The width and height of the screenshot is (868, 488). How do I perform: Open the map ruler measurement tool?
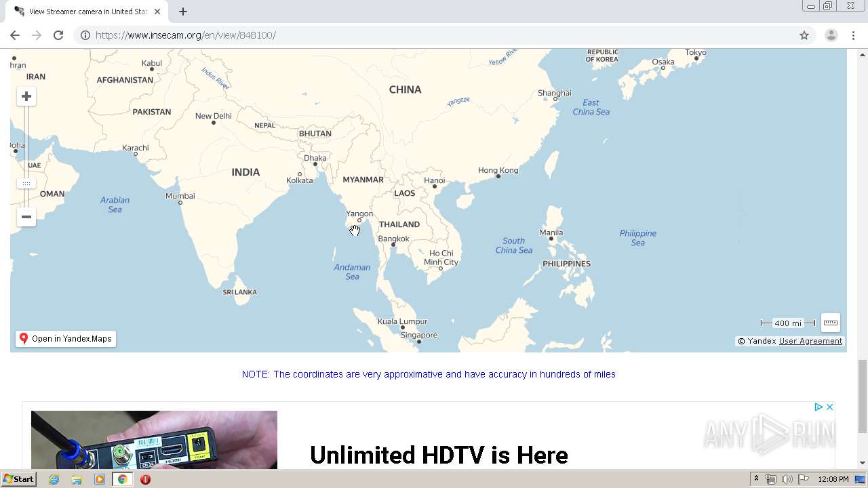pyautogui.click(x=830, y=323)
